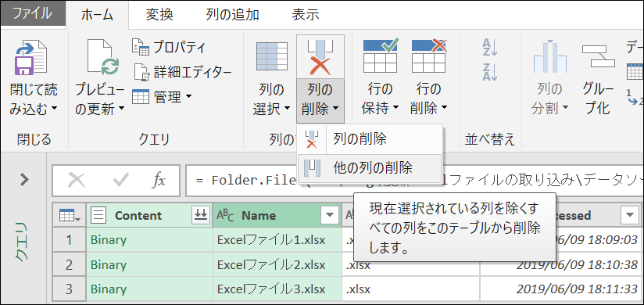Select row number 3 header
This screenshot has height=305, width=644.
(69, 289)
